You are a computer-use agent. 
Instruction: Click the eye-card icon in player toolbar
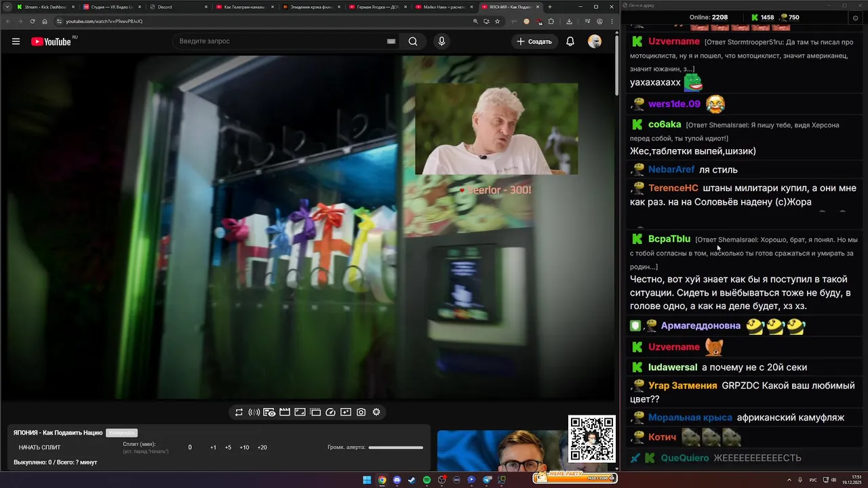[269, 412]
